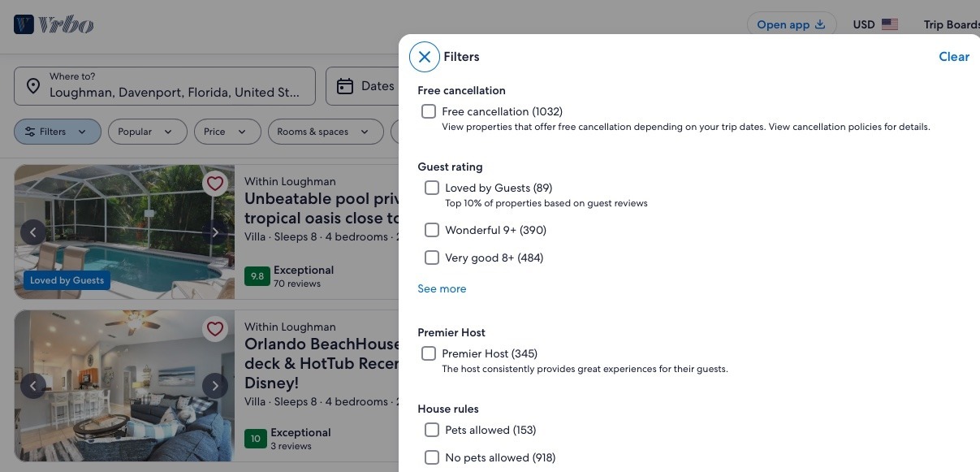The image size is (980, 472).
Task: Open the Trip Boards menu
Action: (x=952, y=24)
